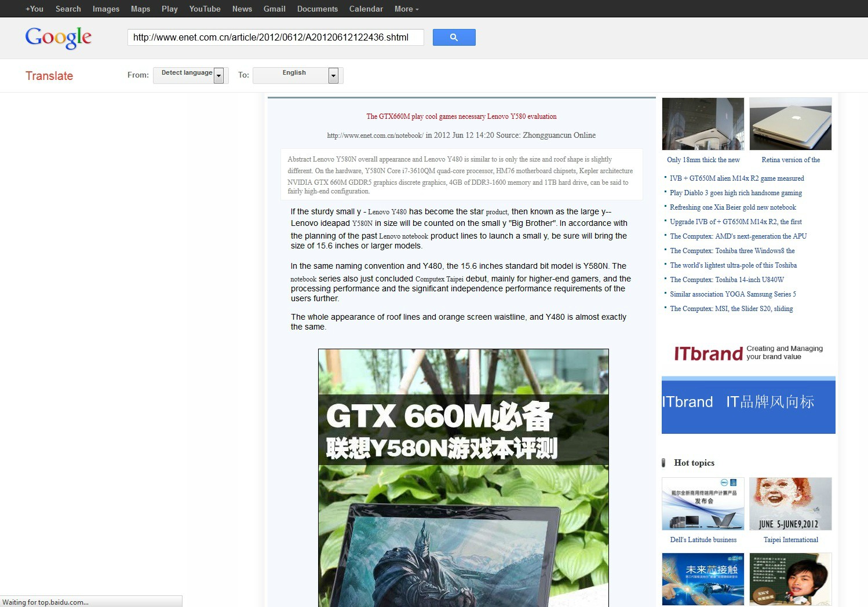Click the ITbrand logo banner

click(748, 353)
